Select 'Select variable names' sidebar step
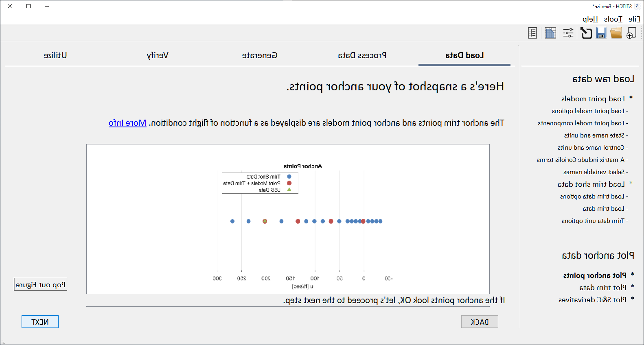Viewport: 644px width, 345px height. click(596, 172)
